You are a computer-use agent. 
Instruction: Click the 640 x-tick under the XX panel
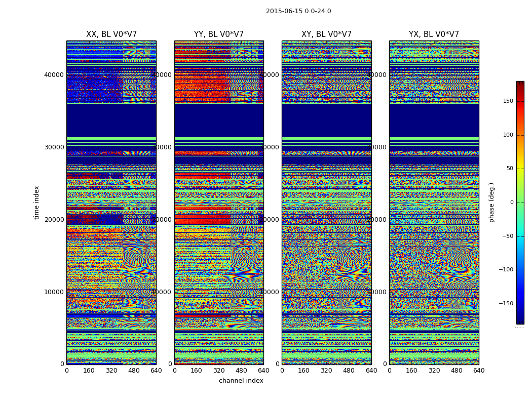point(156,371)
